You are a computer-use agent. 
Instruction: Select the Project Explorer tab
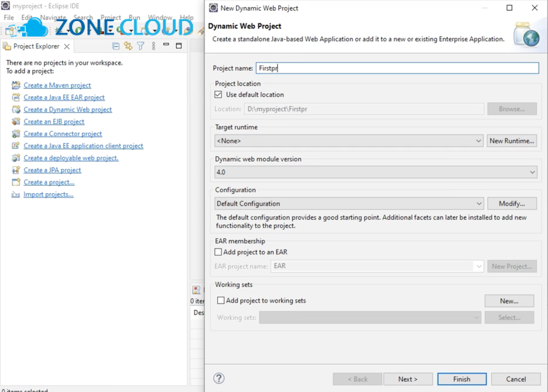(36, 46)
